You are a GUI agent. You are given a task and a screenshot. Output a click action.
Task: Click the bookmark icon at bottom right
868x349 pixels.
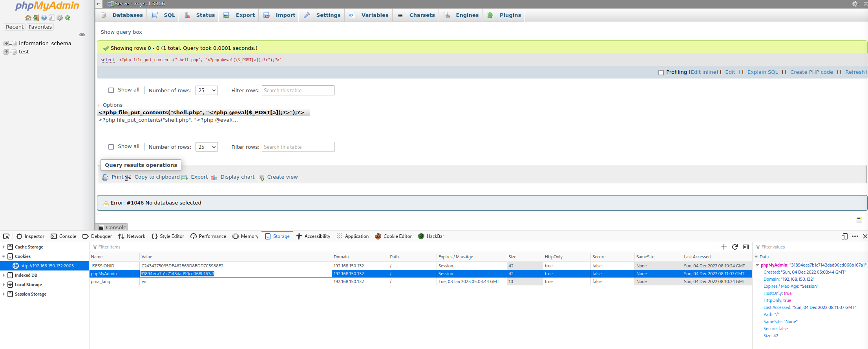pos(859,220)
